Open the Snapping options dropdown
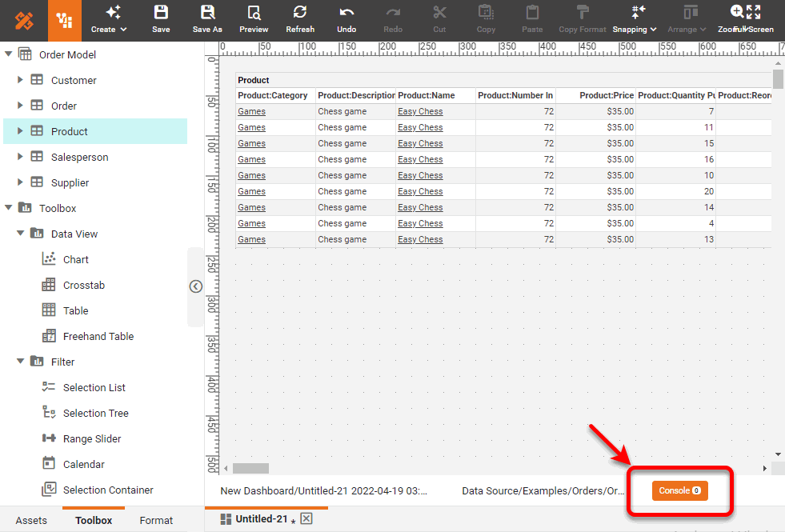The width and height of the screenshot is (785, 532). pos(635,19)
